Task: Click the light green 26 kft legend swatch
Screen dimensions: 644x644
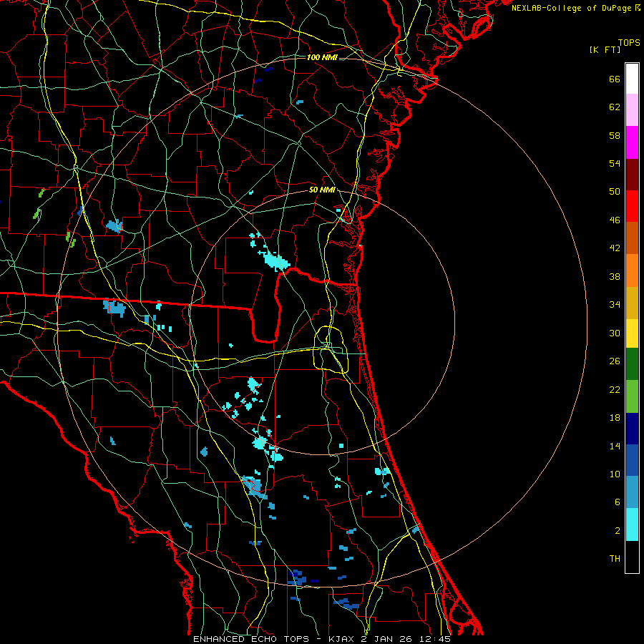Action: coord(632,396)
